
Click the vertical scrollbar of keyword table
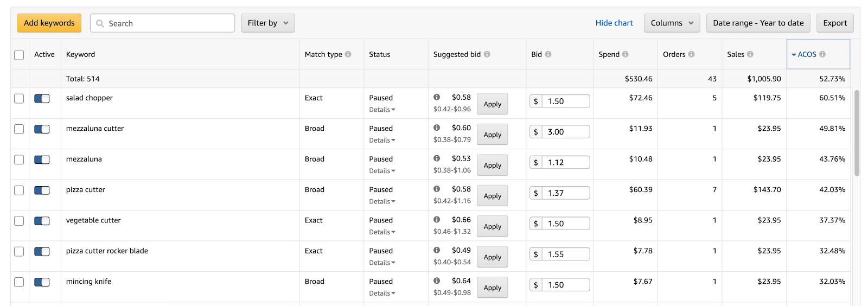click(857, 133)
